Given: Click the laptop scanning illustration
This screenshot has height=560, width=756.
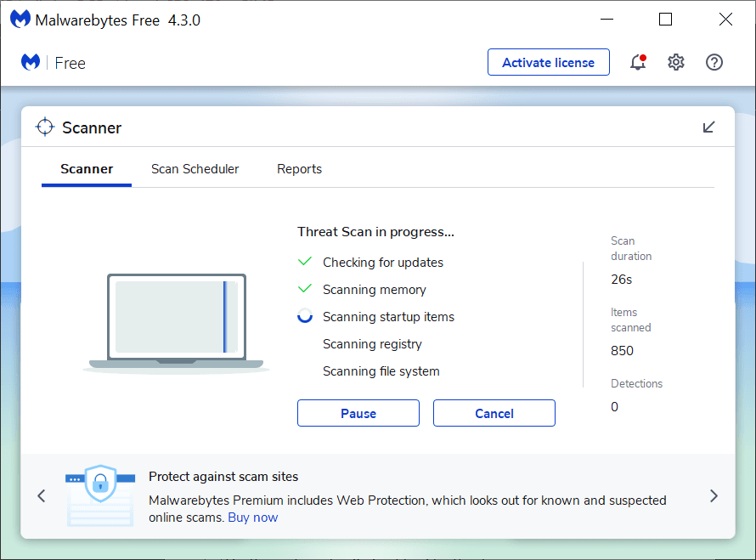Looking at the screenshot, I should click(177, 323).
